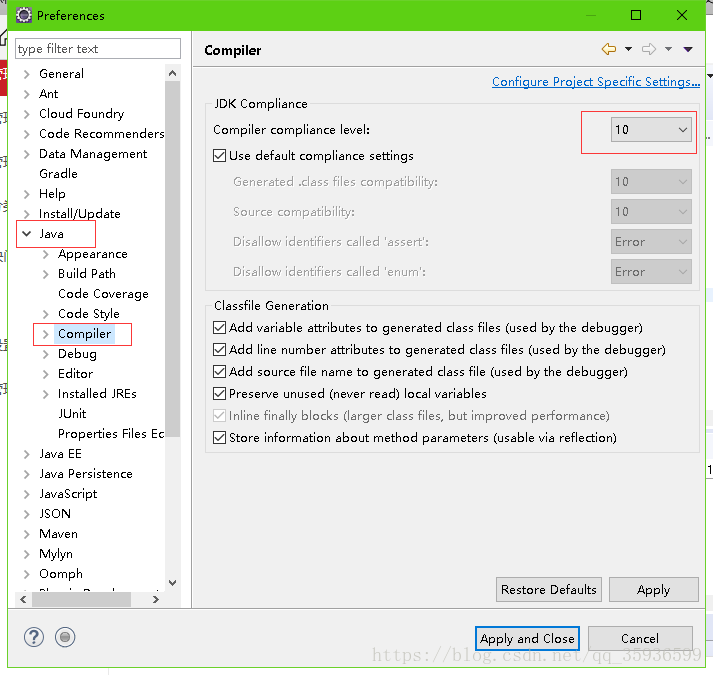Screen dimensions: 713x675
Task: Select Appearance under Java
Action: point(93,254)
